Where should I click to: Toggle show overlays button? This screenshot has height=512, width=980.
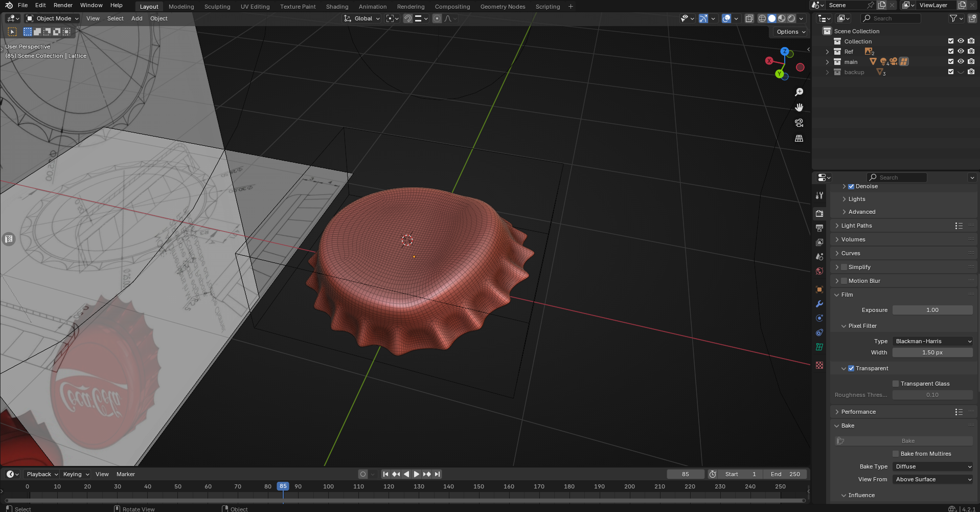tap(726, 18)
